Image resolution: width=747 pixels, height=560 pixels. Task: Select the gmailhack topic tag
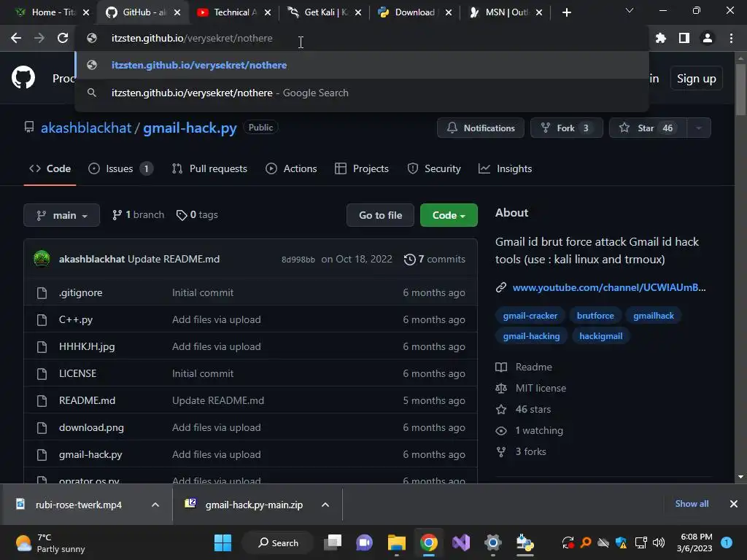653,316
